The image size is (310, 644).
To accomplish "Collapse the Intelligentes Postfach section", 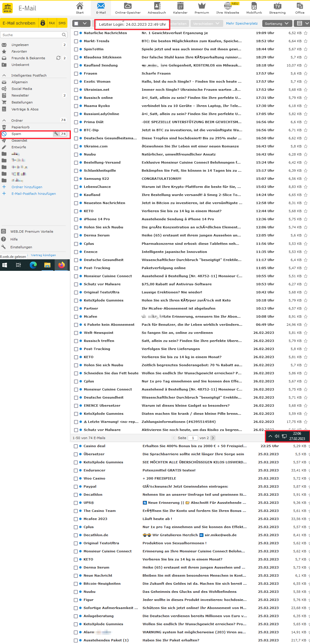I will (x=4, y=75).
